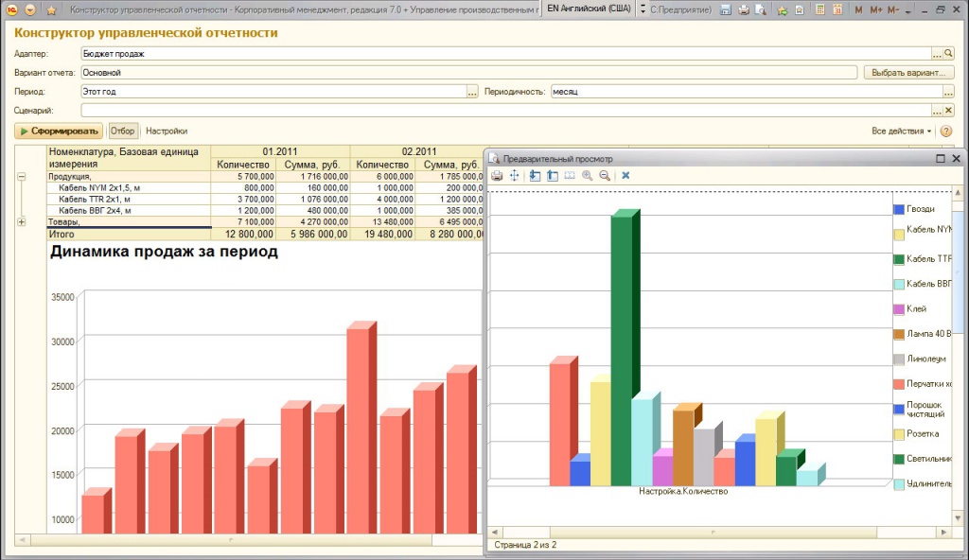The width and height of the screenshot is (969, 560).
Task: Click the page setup arrows icon in preview
Action: click(514, 176)
